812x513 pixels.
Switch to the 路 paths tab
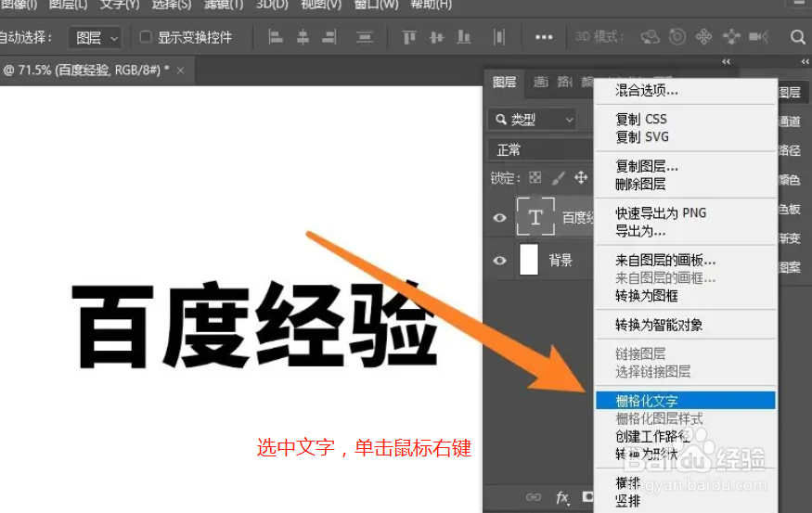[564, 83]
